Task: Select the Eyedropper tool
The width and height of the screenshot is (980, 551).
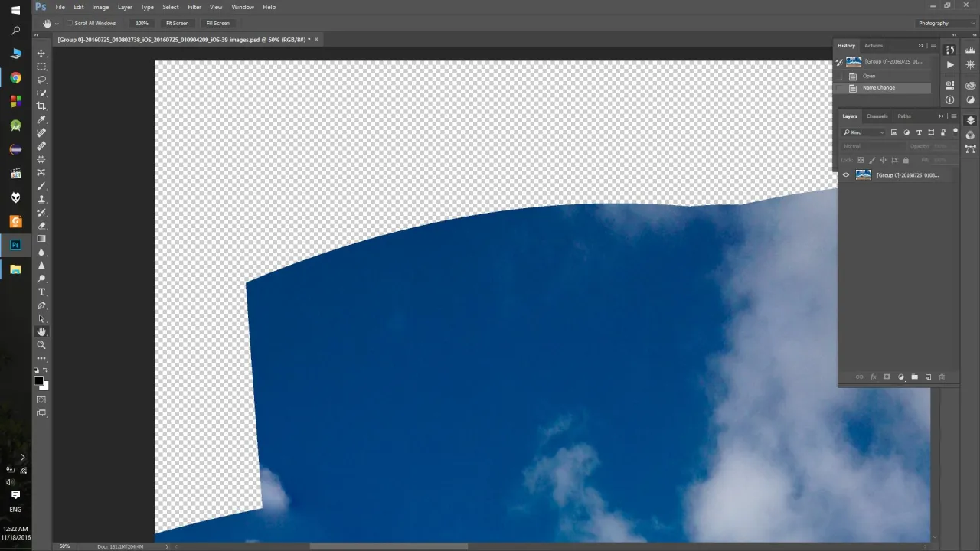Action: point(41,119)
